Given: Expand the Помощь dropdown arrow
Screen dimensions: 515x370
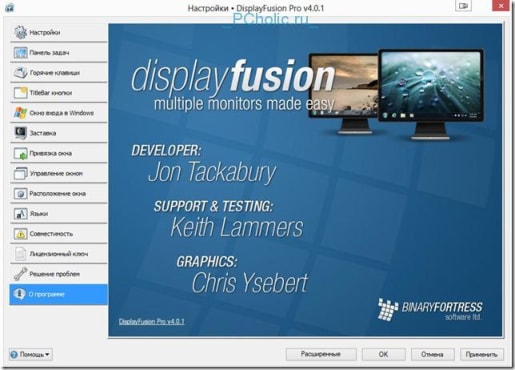Looking at the screenshot, I should pyautogui.click(x=47, y=354).
